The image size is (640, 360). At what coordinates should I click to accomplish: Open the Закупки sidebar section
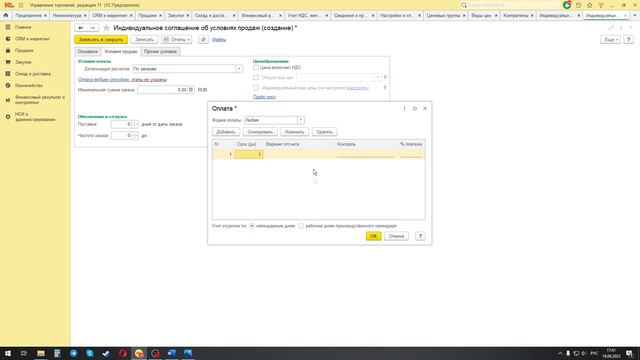click(23, 62)
